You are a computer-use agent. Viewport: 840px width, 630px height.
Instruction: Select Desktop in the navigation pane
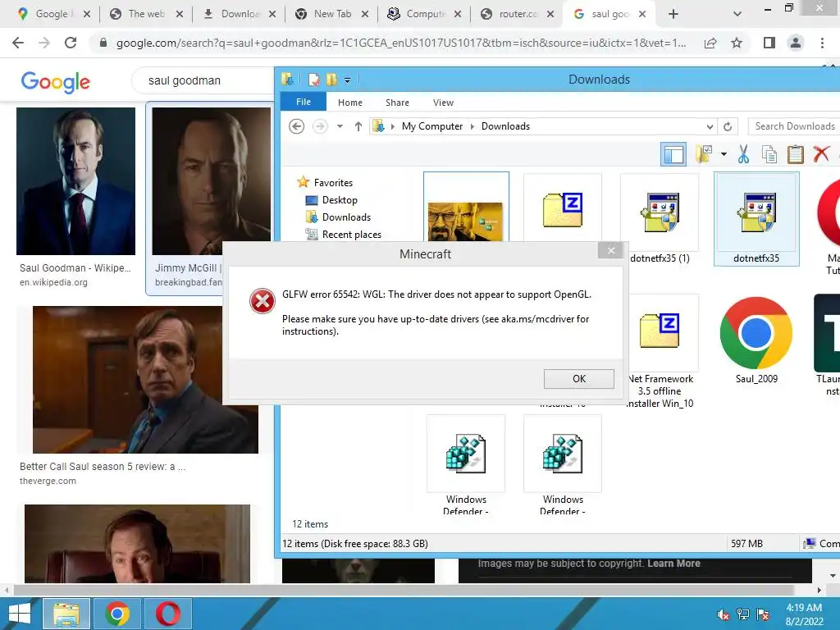339,200
